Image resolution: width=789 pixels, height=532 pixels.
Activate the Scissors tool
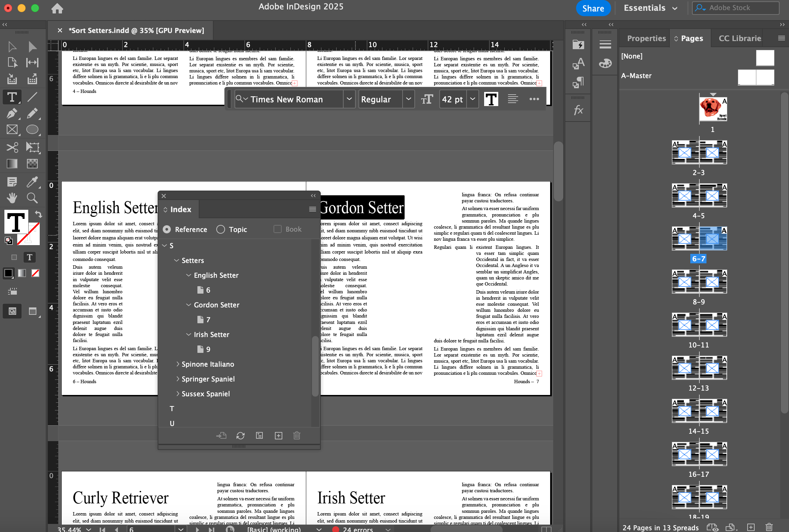pyautogui.click(x=12, y=147)
